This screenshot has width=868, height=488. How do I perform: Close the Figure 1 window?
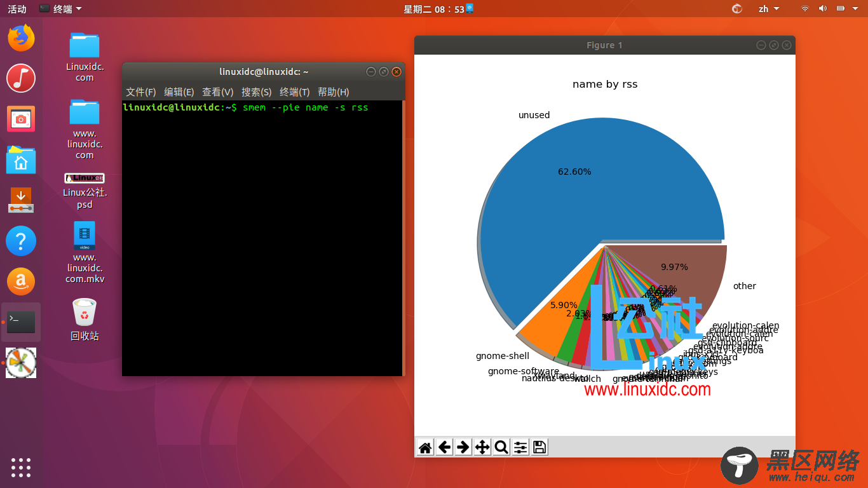(787, 45)
